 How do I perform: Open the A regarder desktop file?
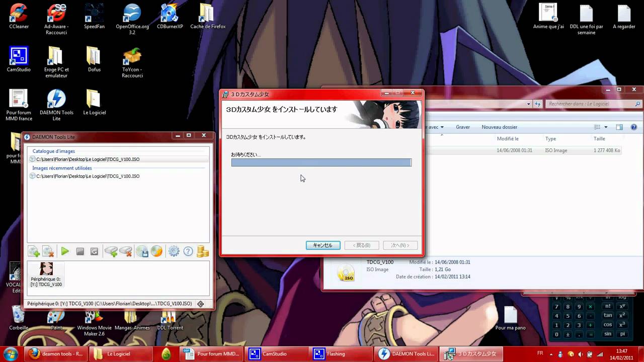(624, 16)
